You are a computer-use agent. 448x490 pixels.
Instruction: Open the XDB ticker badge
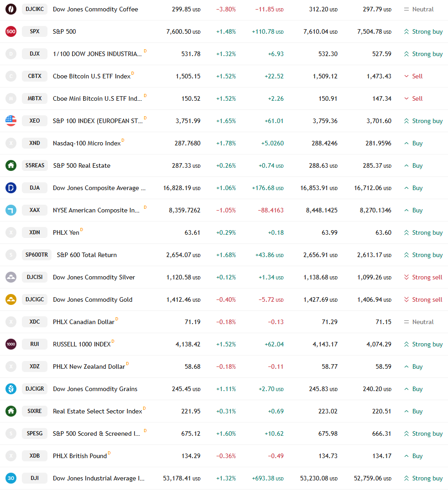(x=35, y=456)
